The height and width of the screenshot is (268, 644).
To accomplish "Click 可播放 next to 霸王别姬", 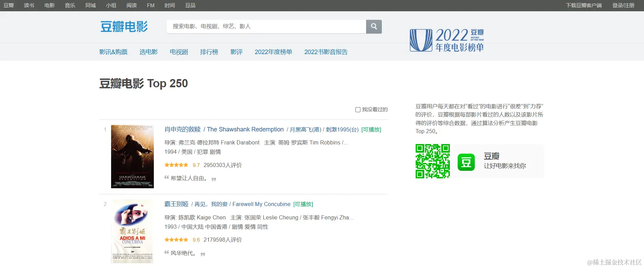I will (x=303, y=204).
